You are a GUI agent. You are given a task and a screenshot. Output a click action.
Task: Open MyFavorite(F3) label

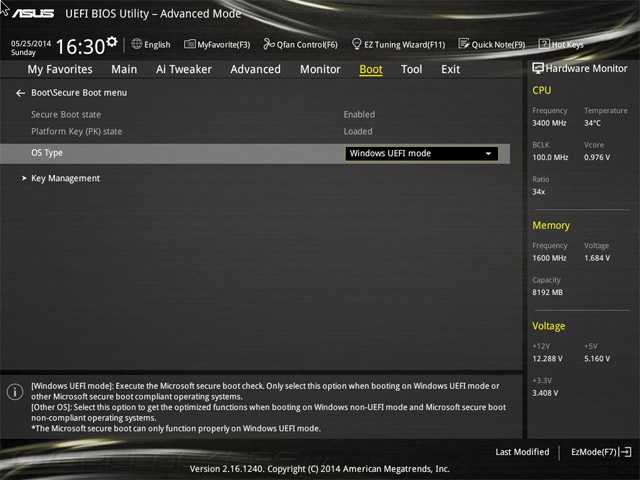[224, 44]
